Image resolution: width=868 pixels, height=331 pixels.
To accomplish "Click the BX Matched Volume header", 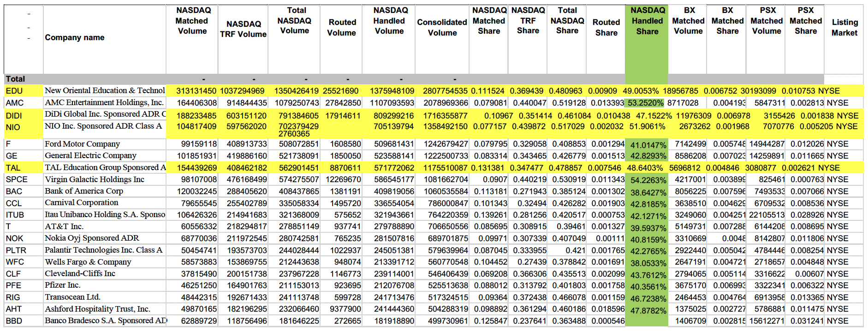I will pyautogui.click(x=688, y=21).
